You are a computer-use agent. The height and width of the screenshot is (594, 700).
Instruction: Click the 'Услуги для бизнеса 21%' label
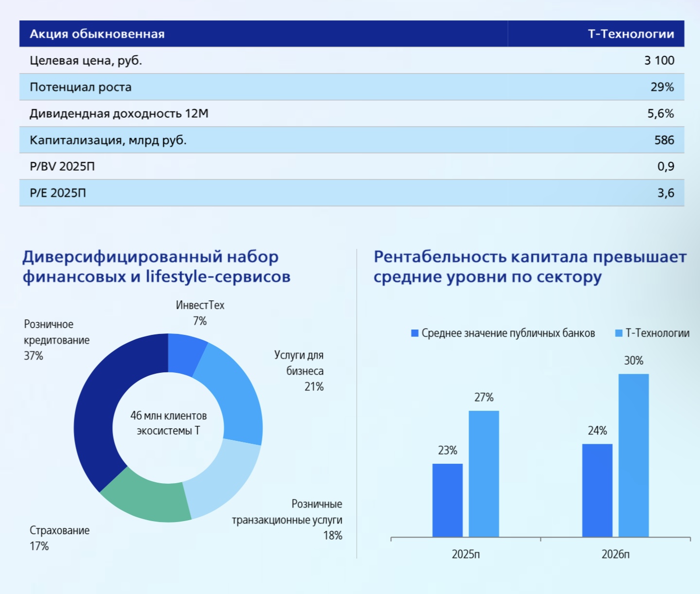point(299,370)
